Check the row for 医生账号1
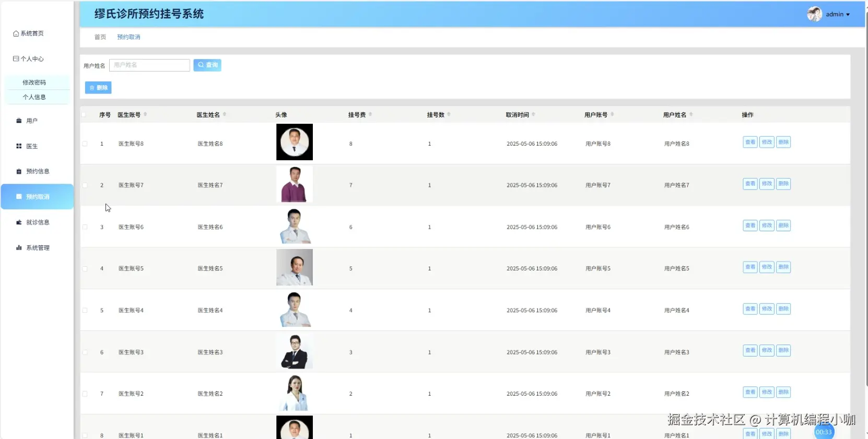This screenshot has width=868, height=439. click(85, 435)
